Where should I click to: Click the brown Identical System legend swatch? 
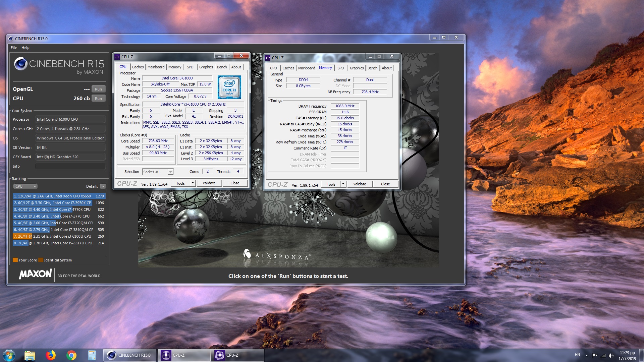(x=41, y=260)
